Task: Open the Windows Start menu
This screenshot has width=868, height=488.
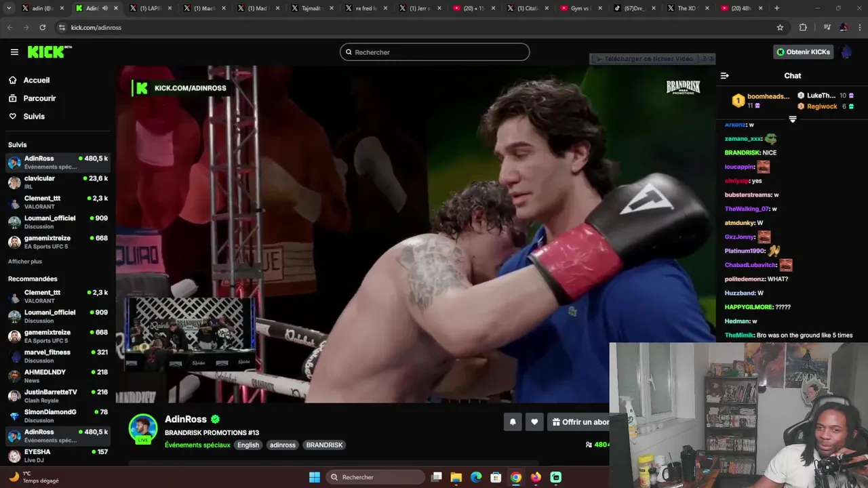Action: point(315,477)
